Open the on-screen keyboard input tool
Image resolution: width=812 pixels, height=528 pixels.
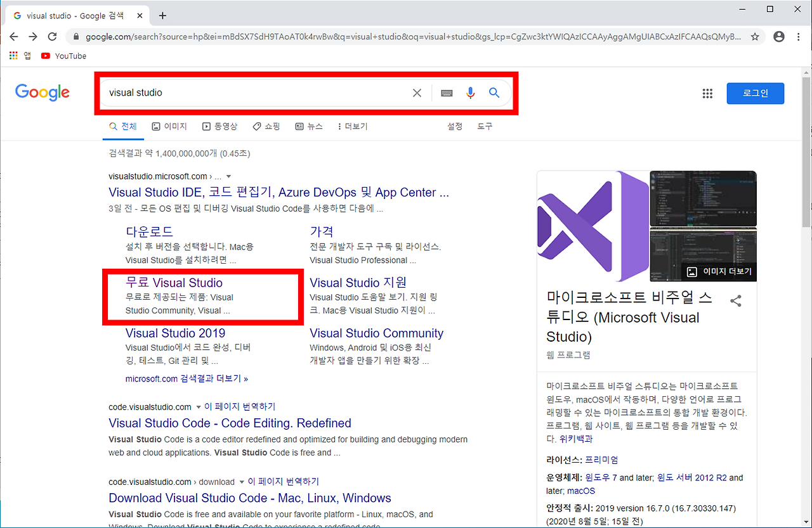pos(447,93)
